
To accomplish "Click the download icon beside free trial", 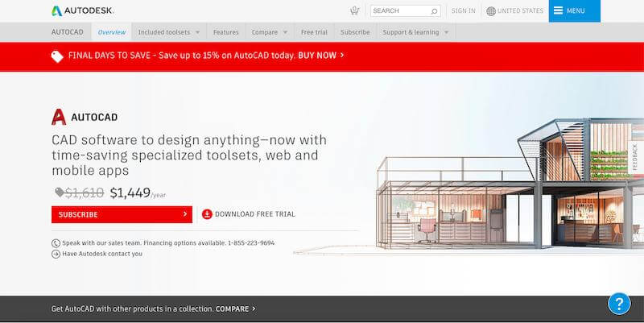I will point(207,214).
